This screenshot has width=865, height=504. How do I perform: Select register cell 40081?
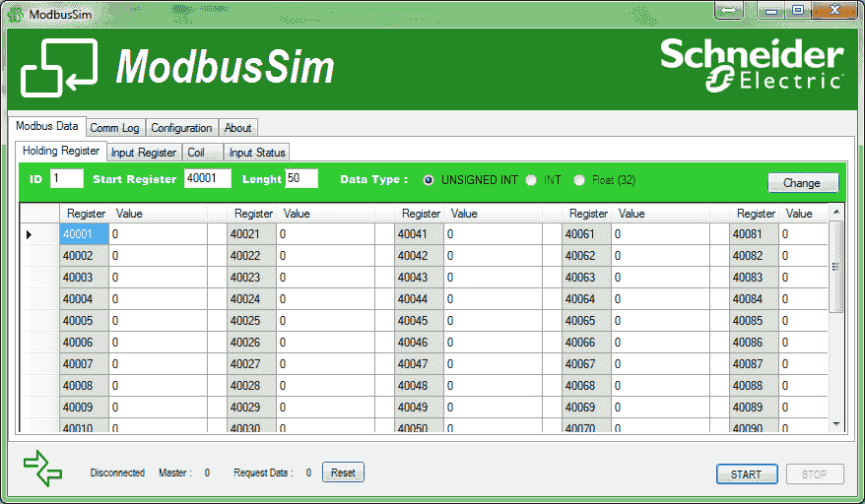[x=754, y=234]
